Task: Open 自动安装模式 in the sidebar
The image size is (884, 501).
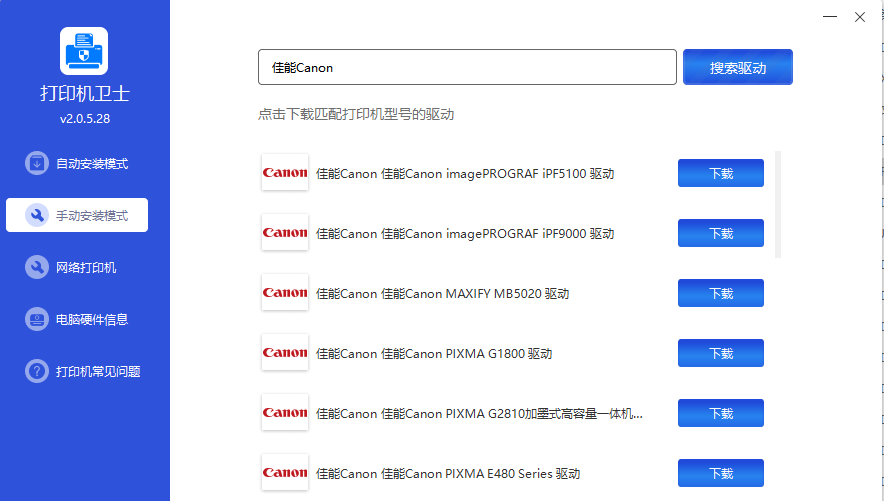Action: click(x=91, y=163)
